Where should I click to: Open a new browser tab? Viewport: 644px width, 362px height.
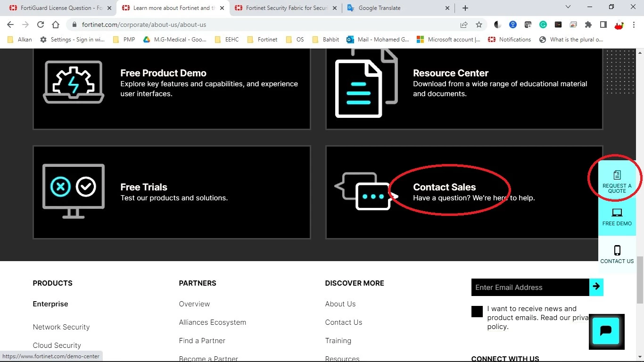tap(465, 8)
